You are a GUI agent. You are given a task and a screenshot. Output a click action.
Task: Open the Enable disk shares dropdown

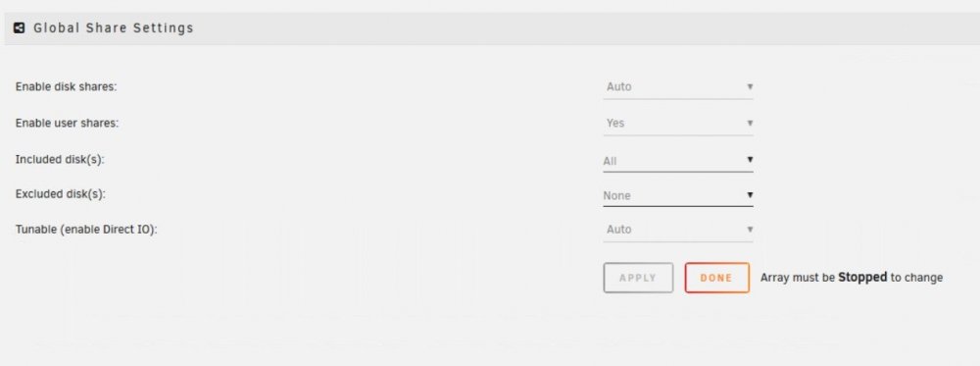click(678, 87)
